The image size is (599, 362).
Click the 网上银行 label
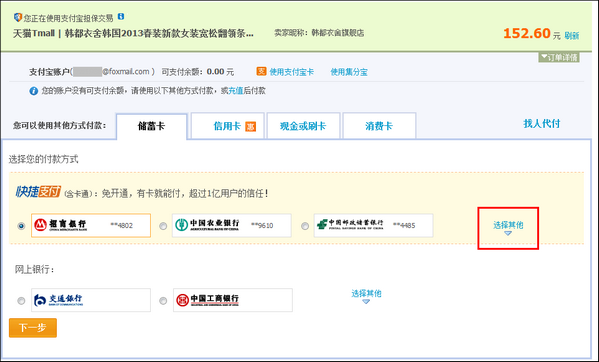(x=35, y=270)
